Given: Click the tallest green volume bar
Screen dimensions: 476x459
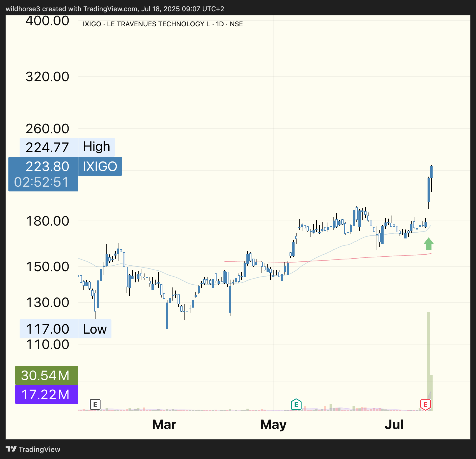Looking at the screenshot, I should pos(428,362).
